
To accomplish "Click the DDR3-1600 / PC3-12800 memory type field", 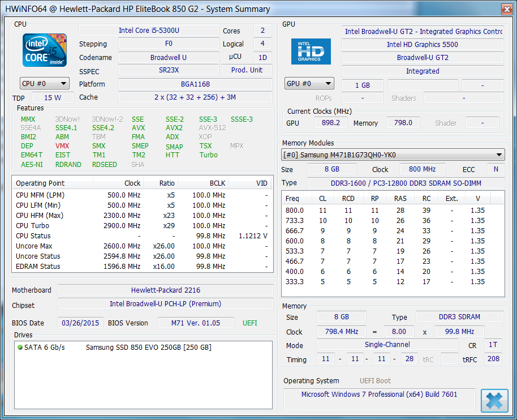I will coord(406,183).
